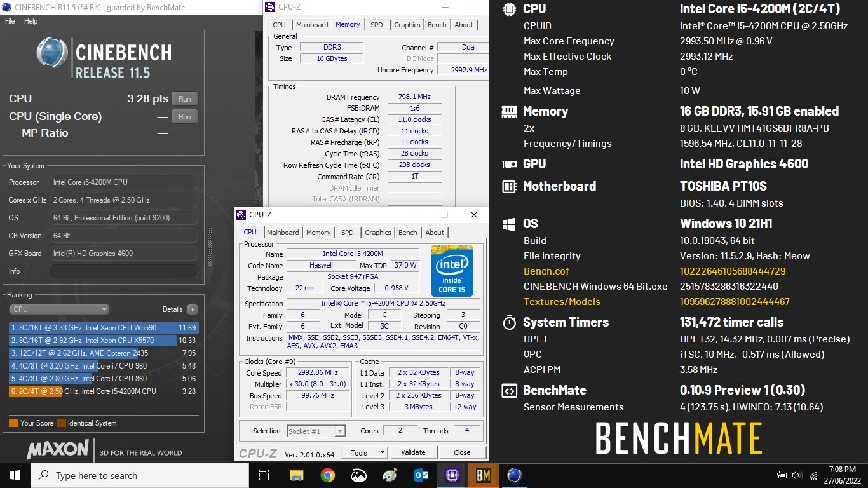The image size is (868, 488).
Task: Open the Tools dropdown arrow in CPU-Z
Action: point(382,452)
